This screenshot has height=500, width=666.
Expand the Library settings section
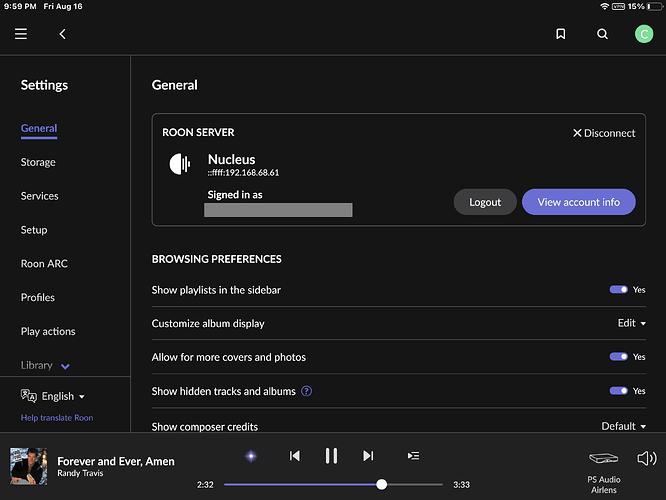pos(45,365)
